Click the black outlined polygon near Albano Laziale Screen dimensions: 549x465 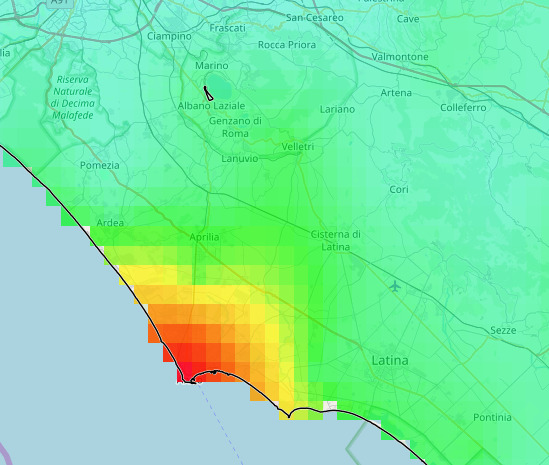click(x=208, y=93)
